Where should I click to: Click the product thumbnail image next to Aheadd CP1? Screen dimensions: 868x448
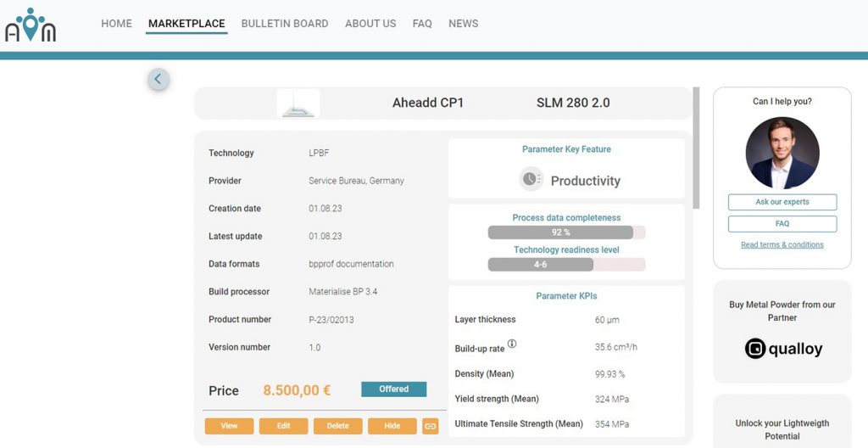(x=298, y=104)
